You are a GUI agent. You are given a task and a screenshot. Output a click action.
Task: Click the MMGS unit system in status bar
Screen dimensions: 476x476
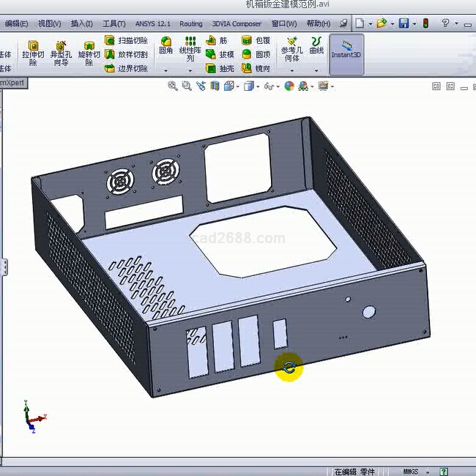(412, 472)
